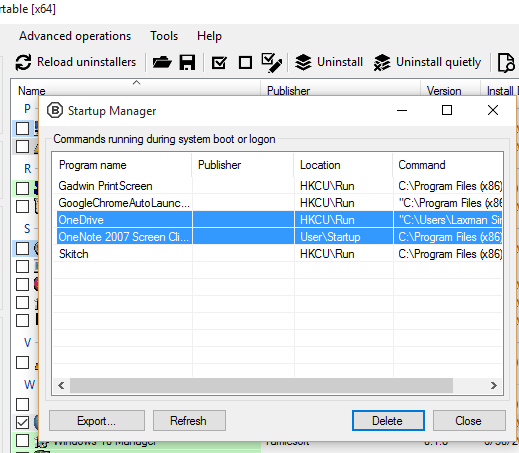519x453 pixels.
Task: Click the horizontal scrollbar right arrow
Action: (x=493, y=386)
